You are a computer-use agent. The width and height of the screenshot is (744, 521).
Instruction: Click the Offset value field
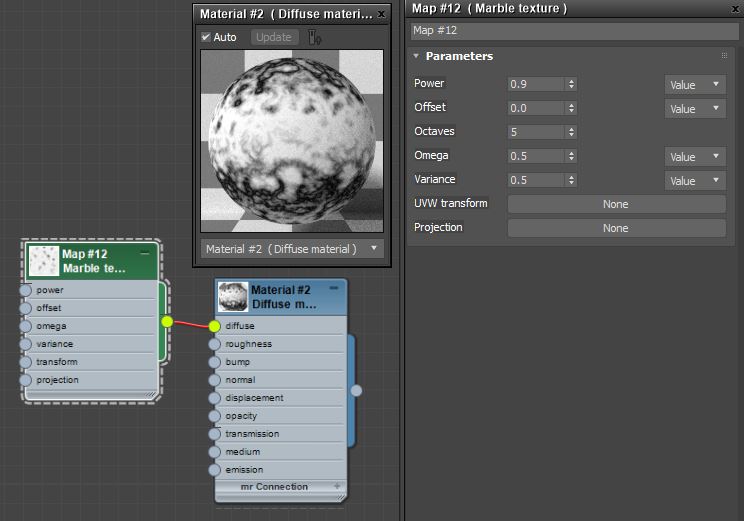pos(536,108)
